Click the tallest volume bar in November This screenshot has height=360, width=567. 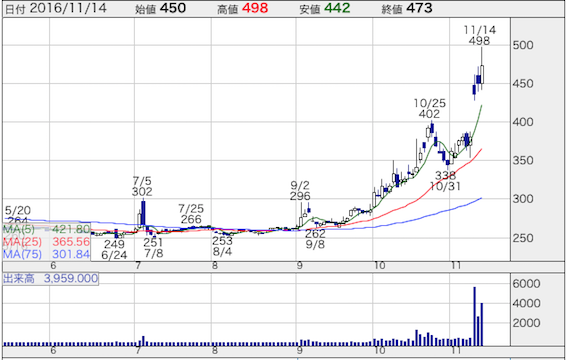coord(474,316)
